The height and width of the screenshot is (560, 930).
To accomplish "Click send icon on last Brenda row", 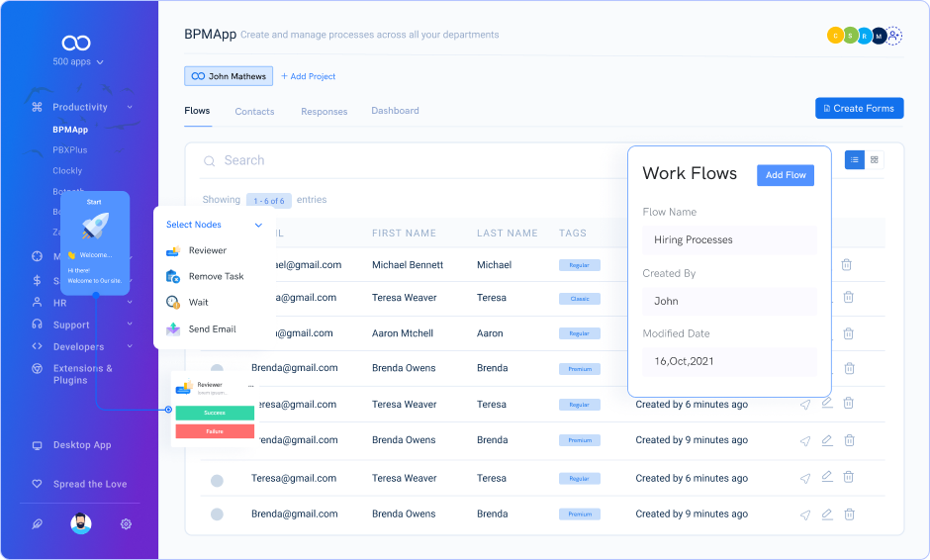I will [x=805, y=514].
